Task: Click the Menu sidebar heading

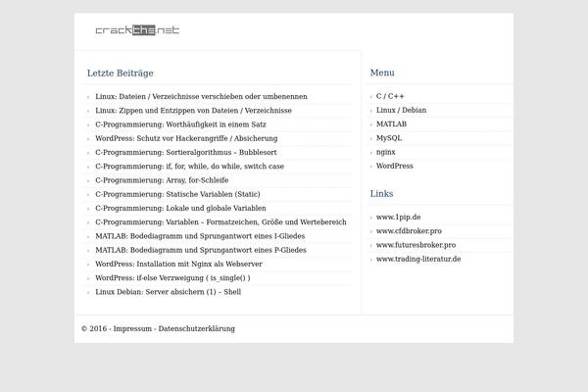Action: click(382, 73)
